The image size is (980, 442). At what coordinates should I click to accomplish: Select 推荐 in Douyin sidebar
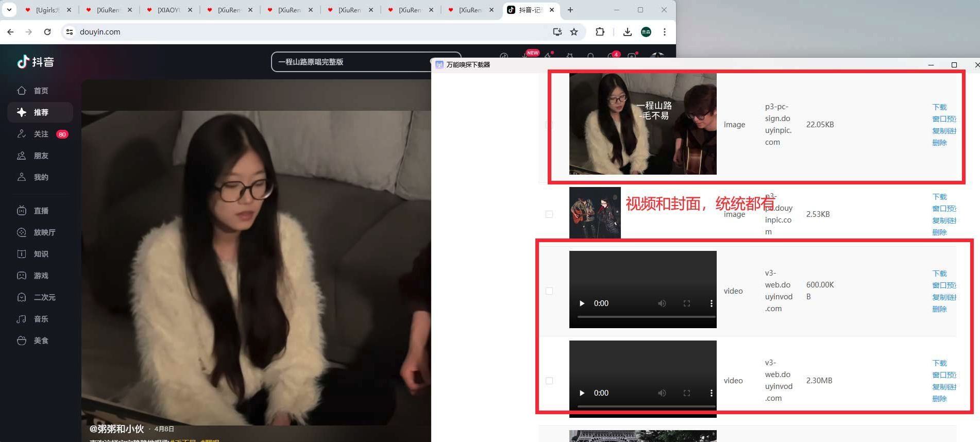click(x=40, y=112)
